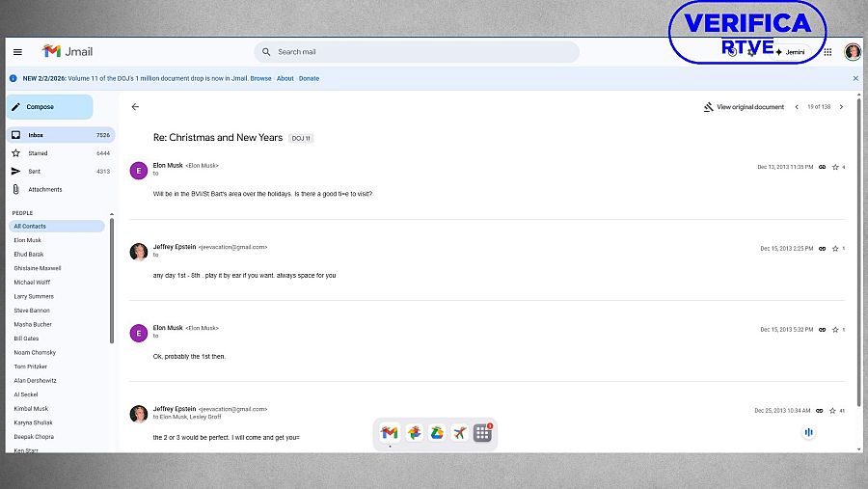Viewport: 868px width, 489px height.
Task: Click the Compose button
Action: tap(49, 107)
